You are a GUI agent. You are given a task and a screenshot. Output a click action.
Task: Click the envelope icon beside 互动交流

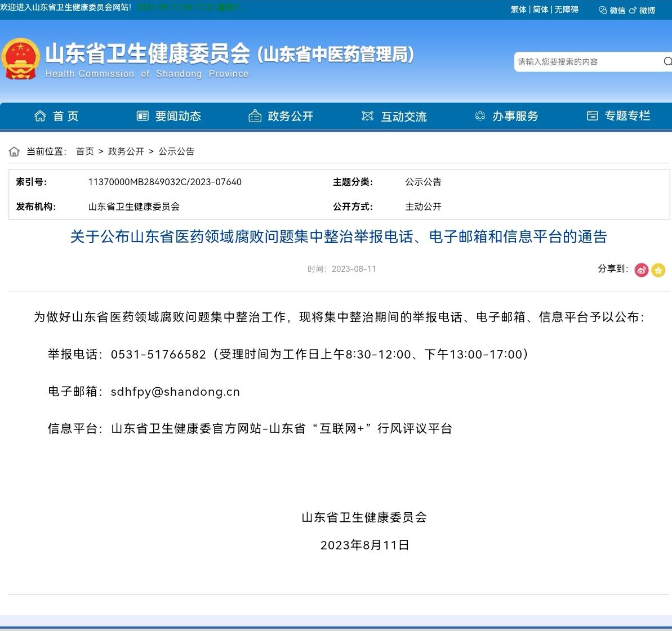click(x=367, y=115)
